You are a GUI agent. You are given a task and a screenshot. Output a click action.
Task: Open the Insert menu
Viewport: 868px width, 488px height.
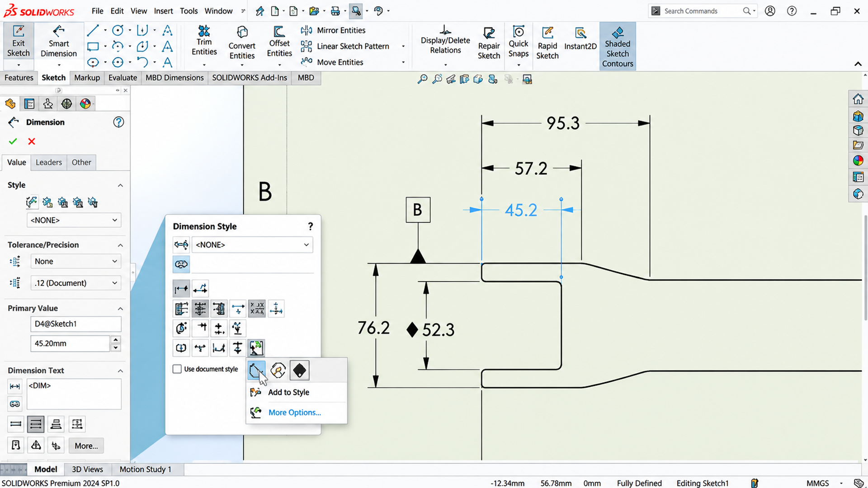pos(163,11)
